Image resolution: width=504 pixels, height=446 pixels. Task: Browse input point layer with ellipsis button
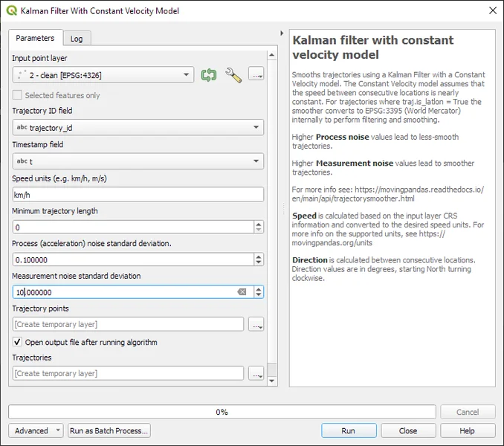(x=256, y=74)
